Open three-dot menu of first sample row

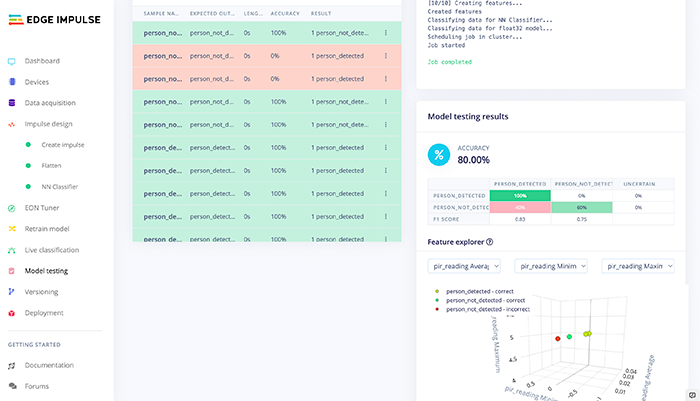(x=386, y=33)
